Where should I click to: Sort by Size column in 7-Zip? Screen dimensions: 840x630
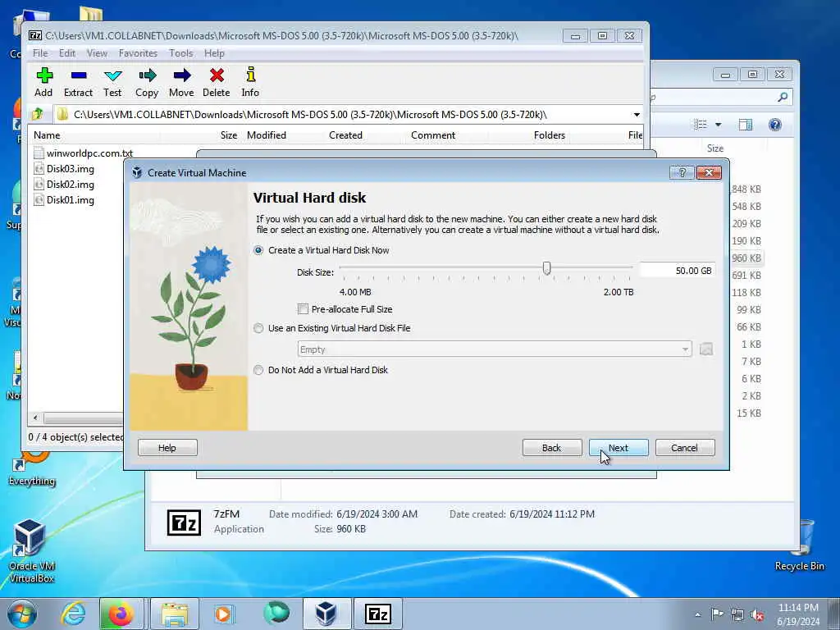coord(229,135)
